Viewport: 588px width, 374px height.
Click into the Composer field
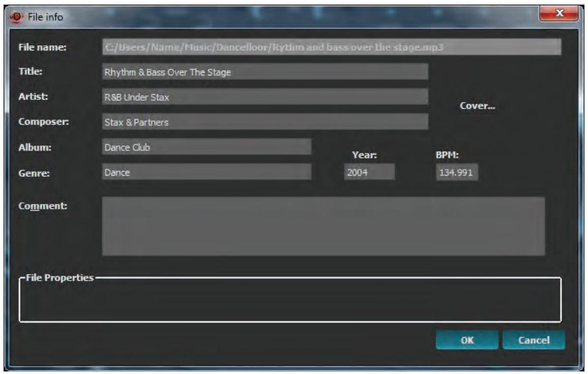pyautogui.click(x=264, y=122)
